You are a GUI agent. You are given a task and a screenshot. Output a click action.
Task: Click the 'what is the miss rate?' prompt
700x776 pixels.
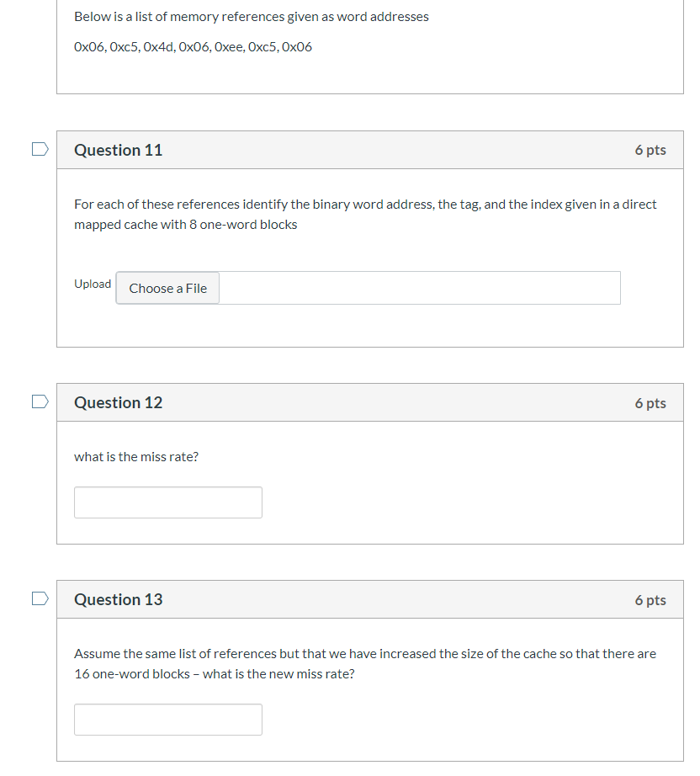click(136, 457)
